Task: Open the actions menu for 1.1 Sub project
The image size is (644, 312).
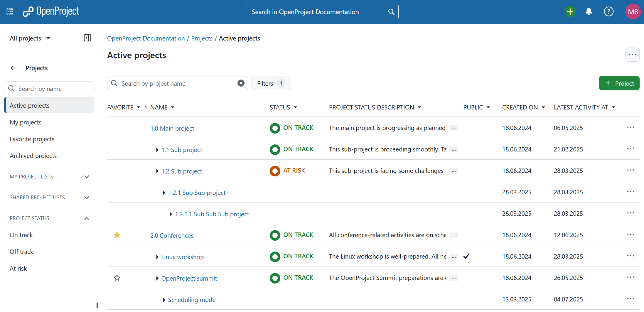Action: pyautogui.click(x=630, y=149)
